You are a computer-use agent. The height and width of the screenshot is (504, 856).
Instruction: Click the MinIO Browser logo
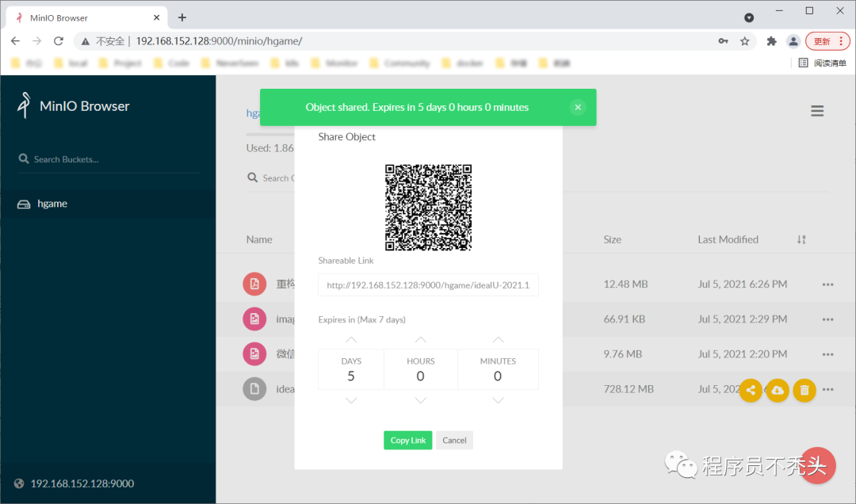coord(73,105)
